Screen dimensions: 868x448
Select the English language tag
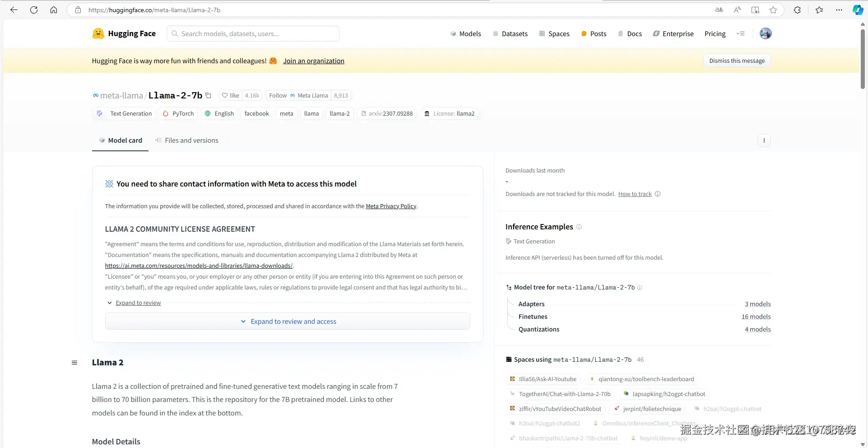tap(219, 114)
